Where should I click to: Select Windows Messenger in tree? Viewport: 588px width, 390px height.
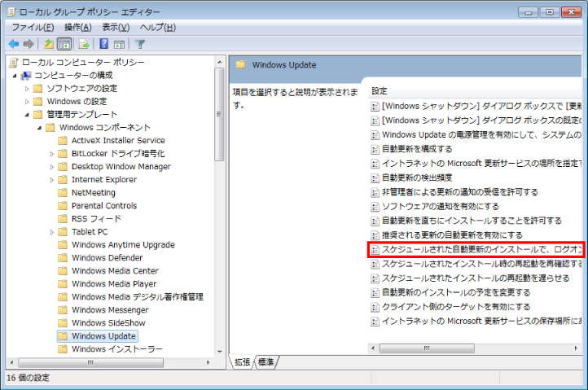[x=110, y=310]
